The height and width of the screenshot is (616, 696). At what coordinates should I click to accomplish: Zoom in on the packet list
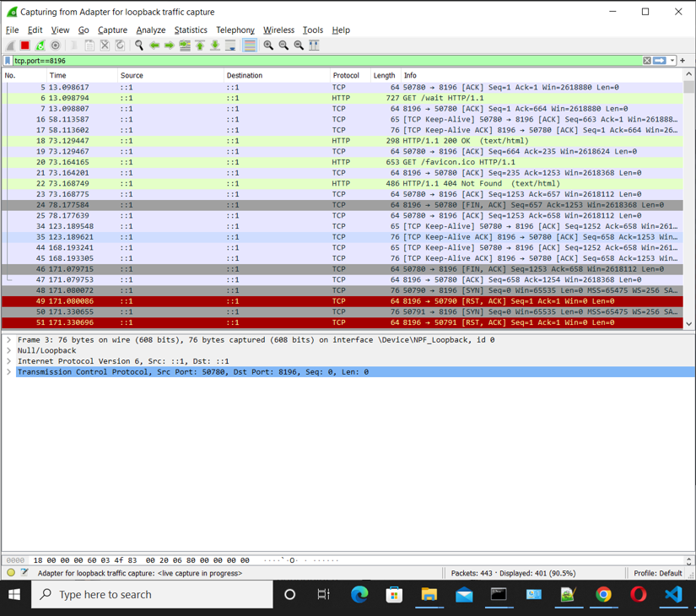(x=268, y=46)
